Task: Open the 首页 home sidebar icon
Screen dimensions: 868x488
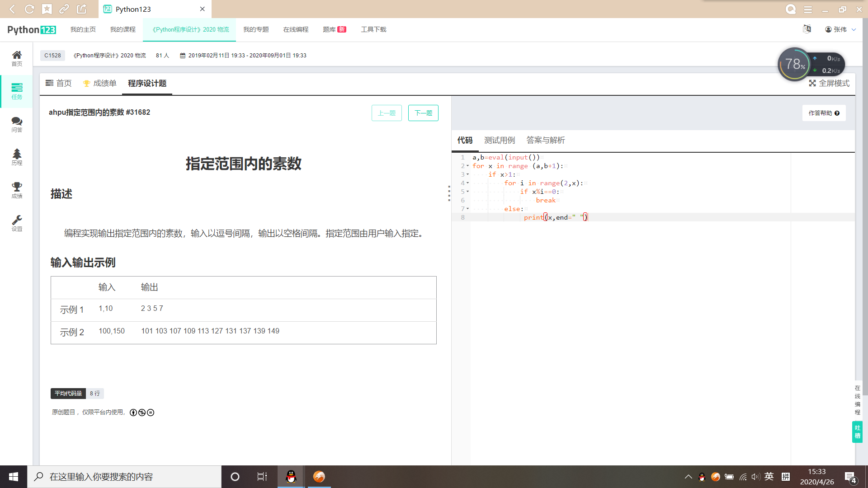Action: (x=17, y=58)
